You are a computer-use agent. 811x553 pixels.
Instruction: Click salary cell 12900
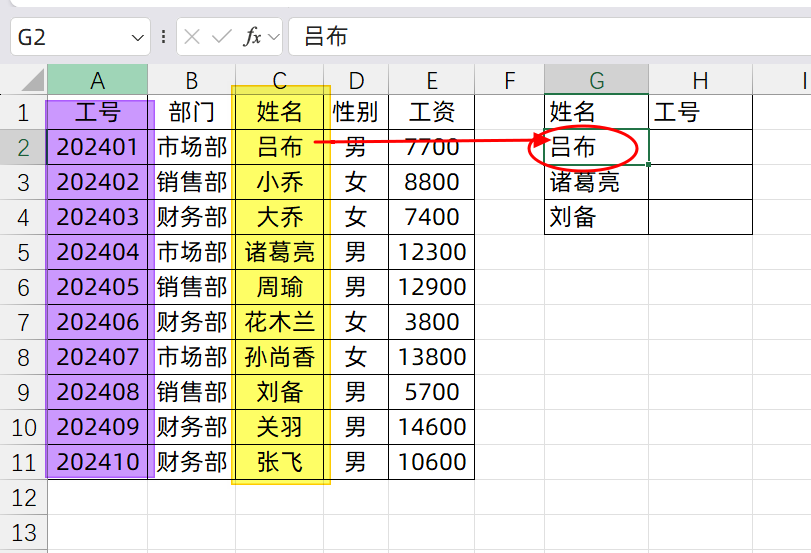[x=431, y=287]
